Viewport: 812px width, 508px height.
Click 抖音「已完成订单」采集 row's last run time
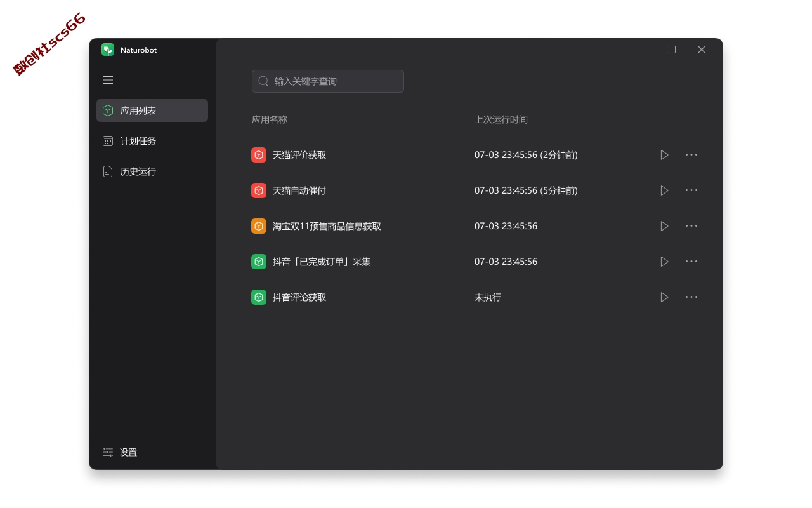506,262
